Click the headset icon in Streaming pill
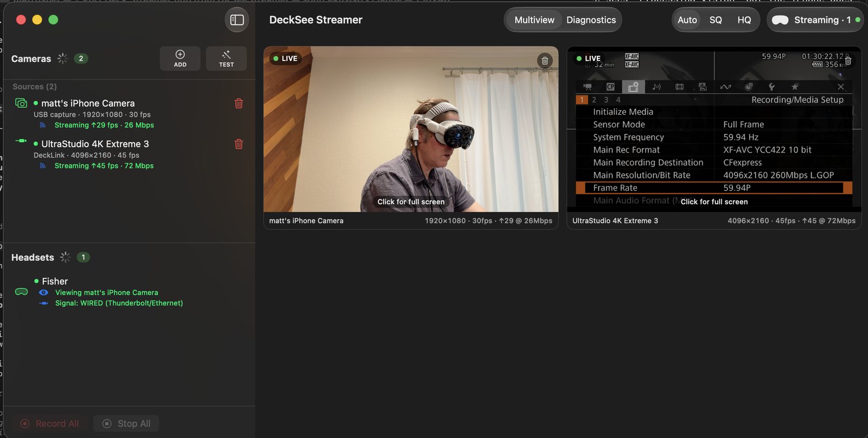Viewport: 868px width, 438px height. [780, 20]
